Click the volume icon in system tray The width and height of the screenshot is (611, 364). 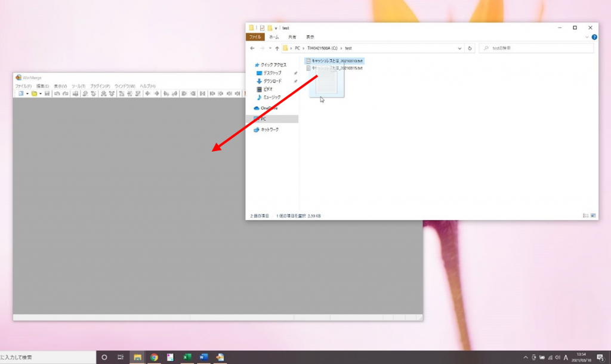click(558, 357)
